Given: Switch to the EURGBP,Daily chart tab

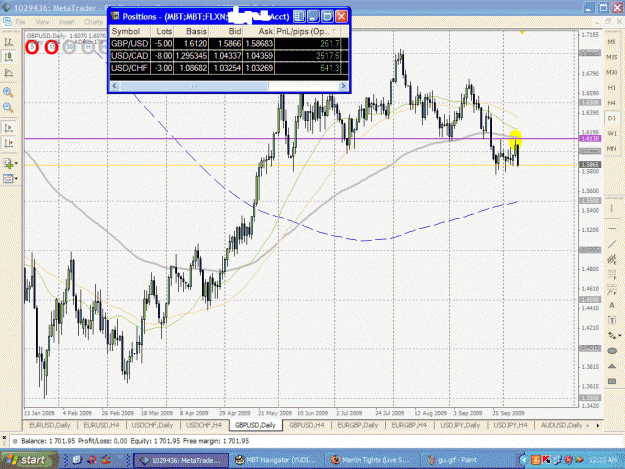Looking at the screenshot, I should point(358,425).
